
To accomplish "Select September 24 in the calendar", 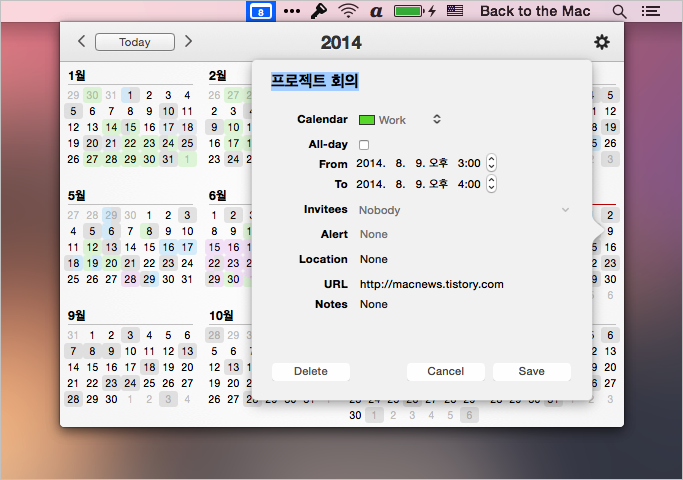I will coord(130,383).
